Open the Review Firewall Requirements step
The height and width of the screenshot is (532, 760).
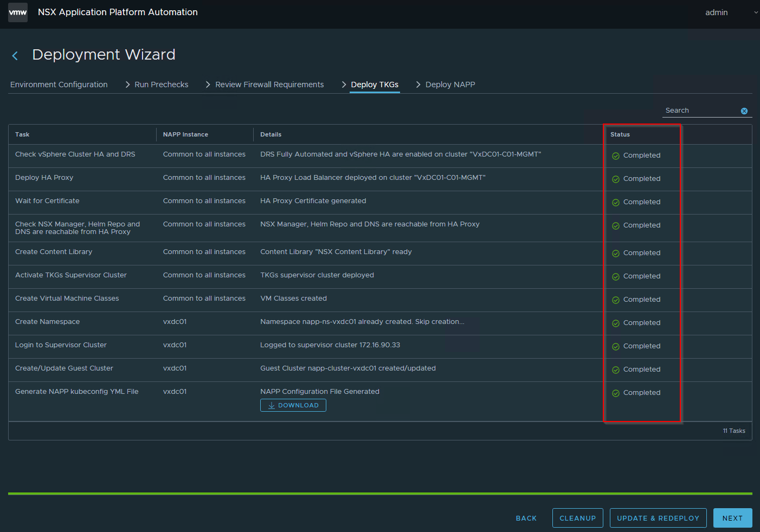coord(269,85)
